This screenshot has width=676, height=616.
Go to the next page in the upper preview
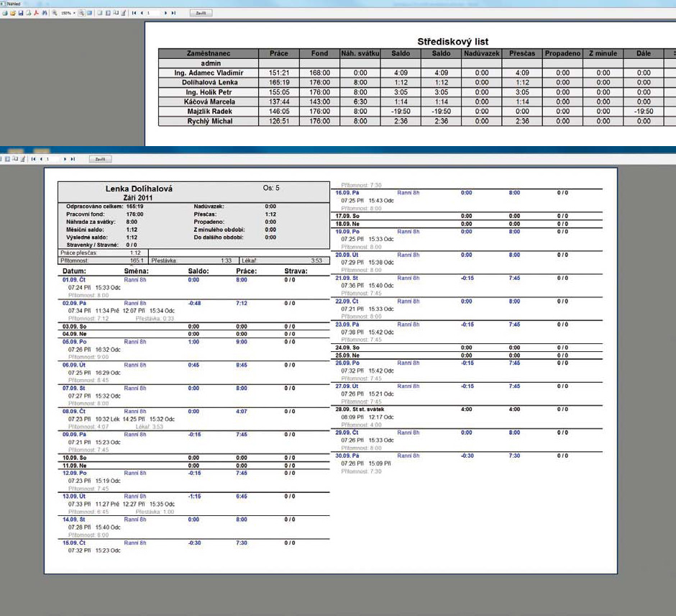[x=165, y=13]
